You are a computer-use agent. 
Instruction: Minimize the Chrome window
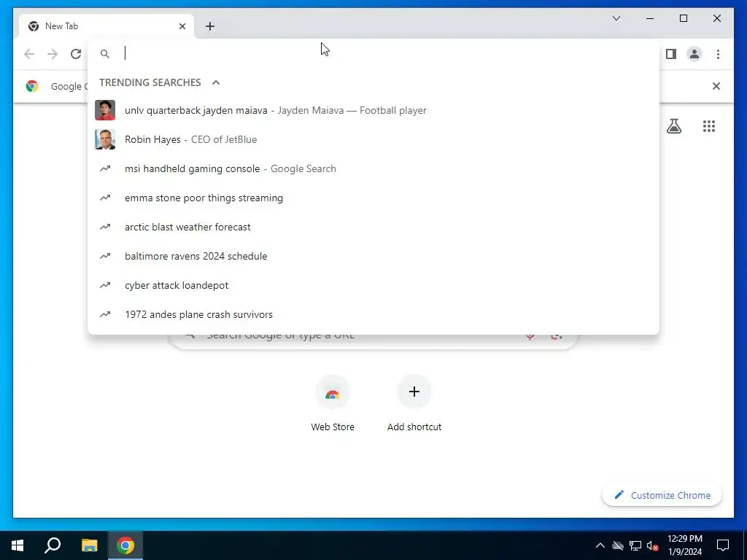[x=650, y=18]
